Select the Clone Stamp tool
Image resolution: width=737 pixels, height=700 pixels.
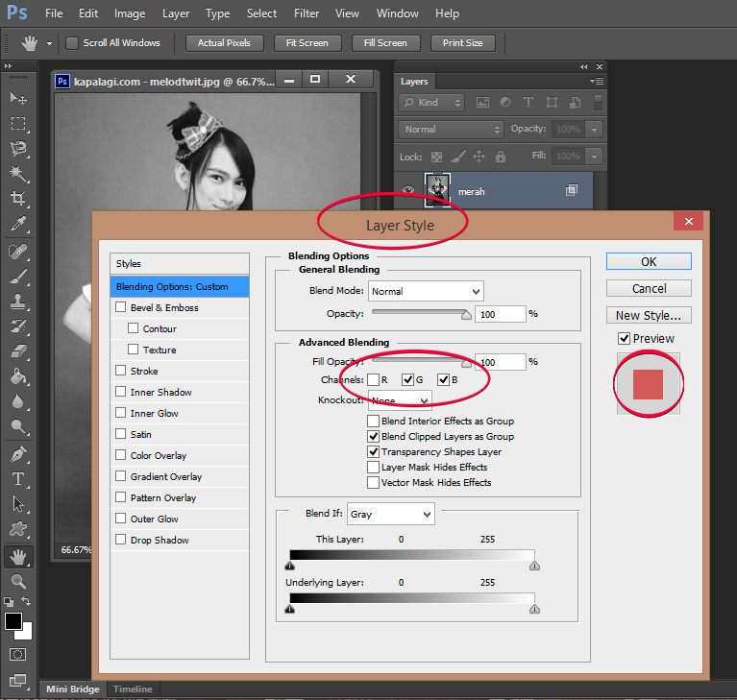pos(18,302)
